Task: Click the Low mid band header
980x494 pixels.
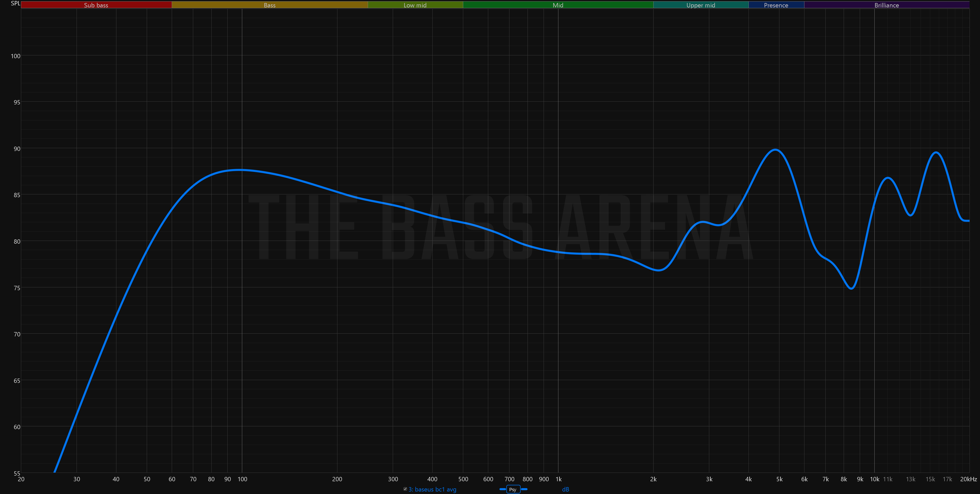Action: pyautogui.click(x=415, y=5)
